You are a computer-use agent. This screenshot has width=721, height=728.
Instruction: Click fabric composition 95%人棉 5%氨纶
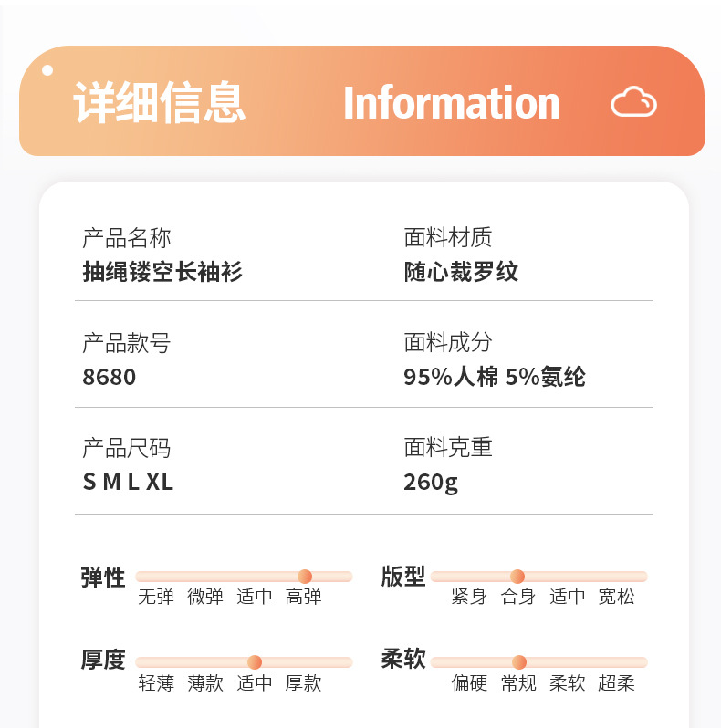click(x=495, y=377)
